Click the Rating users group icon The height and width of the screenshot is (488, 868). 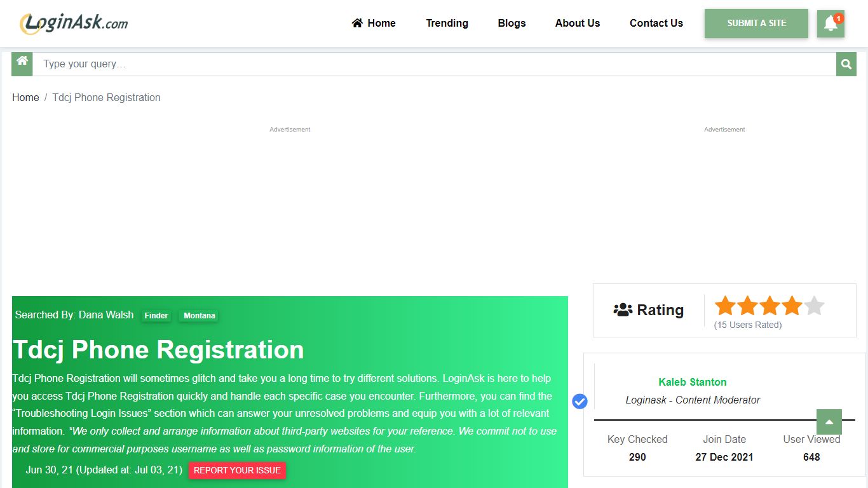(x=623, y=310)
